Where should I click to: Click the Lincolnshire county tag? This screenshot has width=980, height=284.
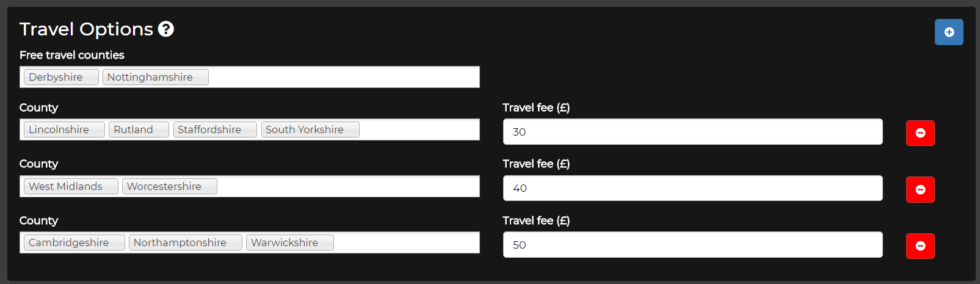(64, 129)
